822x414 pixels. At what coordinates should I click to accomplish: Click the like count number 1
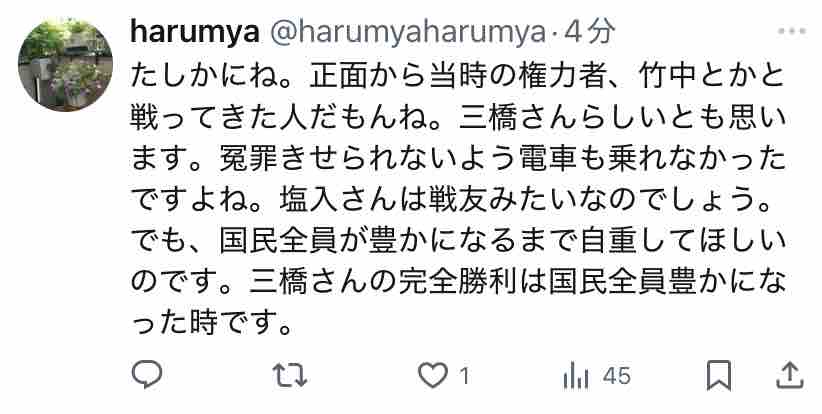[x=464, y=376]
